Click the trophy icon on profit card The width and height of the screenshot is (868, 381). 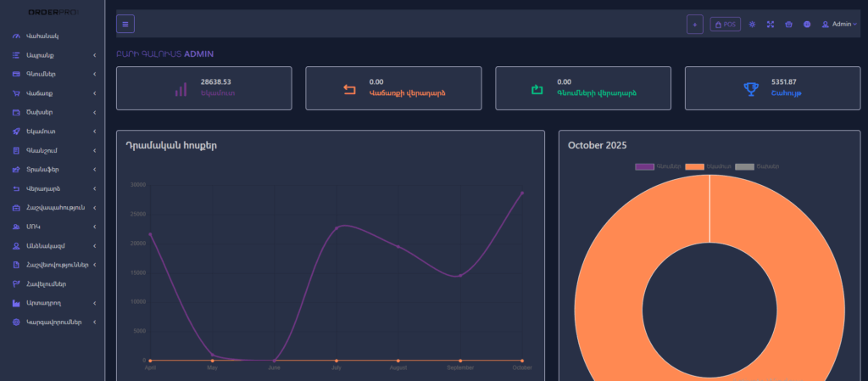(751, 88)
